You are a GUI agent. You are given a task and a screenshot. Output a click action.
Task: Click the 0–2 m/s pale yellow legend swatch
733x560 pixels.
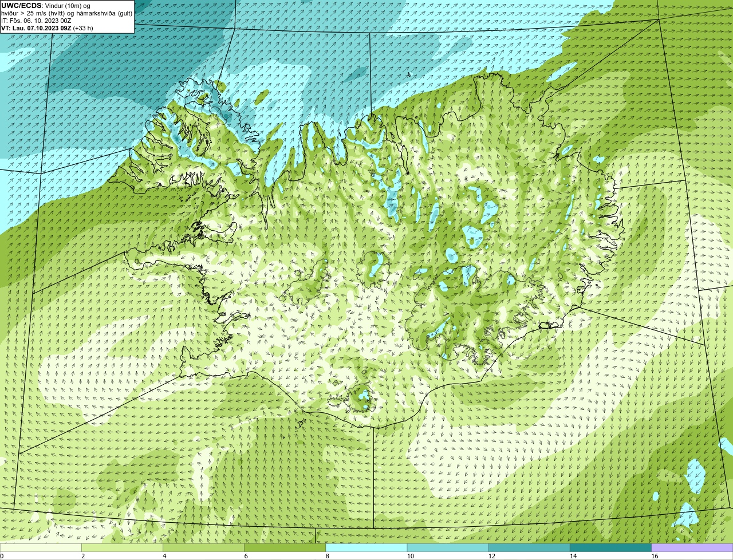[41, 548]
